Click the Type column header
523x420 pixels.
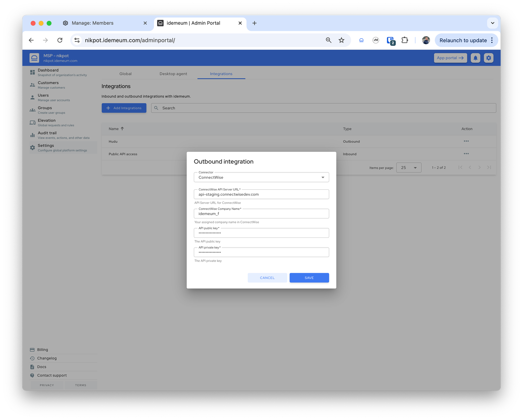click(347, 129)
